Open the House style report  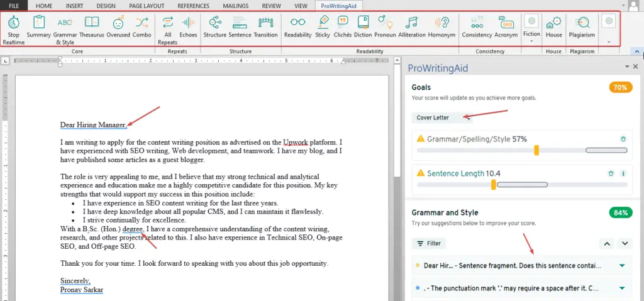553,28
